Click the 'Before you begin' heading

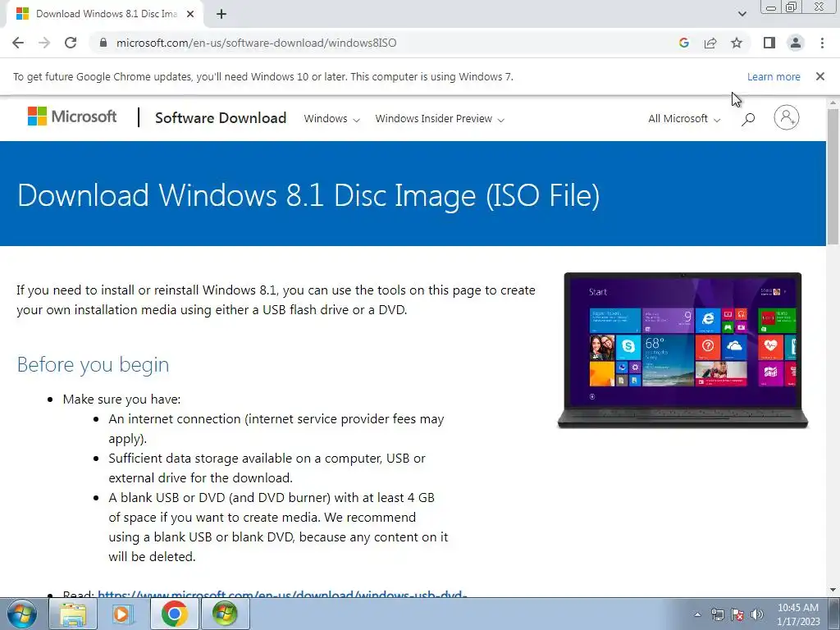(x=93, y=364)
